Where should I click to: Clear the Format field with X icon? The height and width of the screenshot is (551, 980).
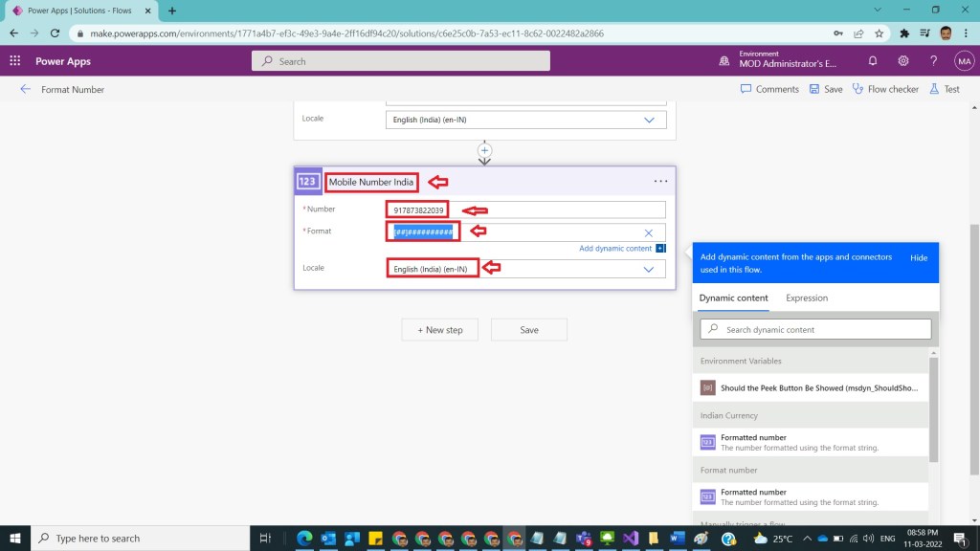648,232
